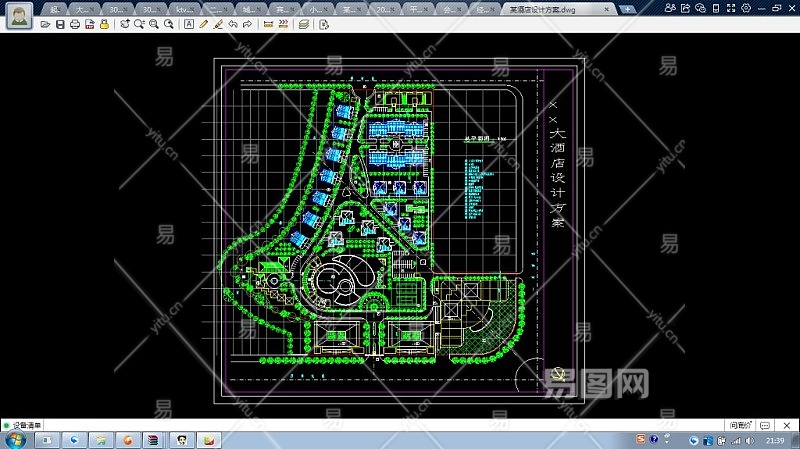Close the bottom status panel with X

[x=786, y=425]
